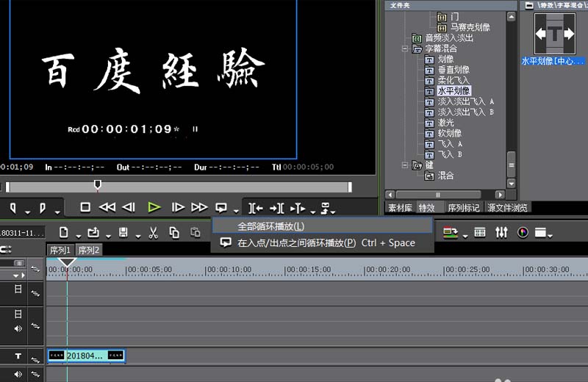588x382 pixels.
Task: Choose 在入点/出点之间循环播放(P) menu entry
Action: [x=322, y=242]
